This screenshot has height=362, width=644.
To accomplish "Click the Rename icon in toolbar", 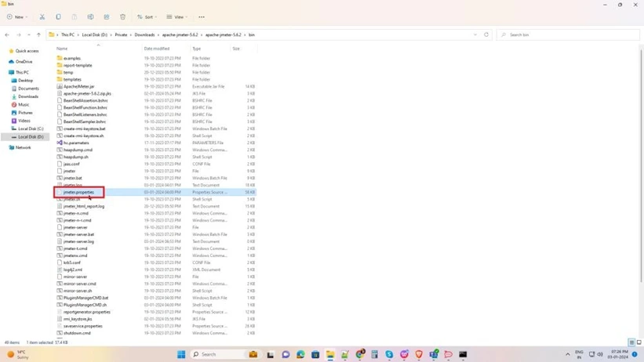I will tap(90, 16).
